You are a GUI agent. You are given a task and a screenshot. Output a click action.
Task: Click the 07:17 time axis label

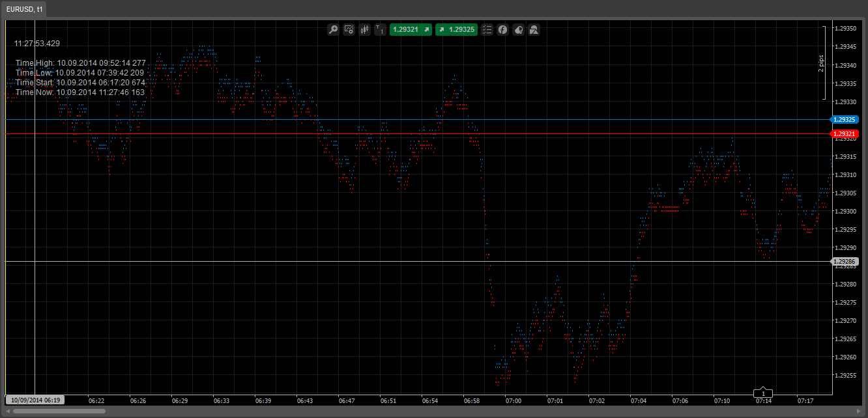point(805,400)
